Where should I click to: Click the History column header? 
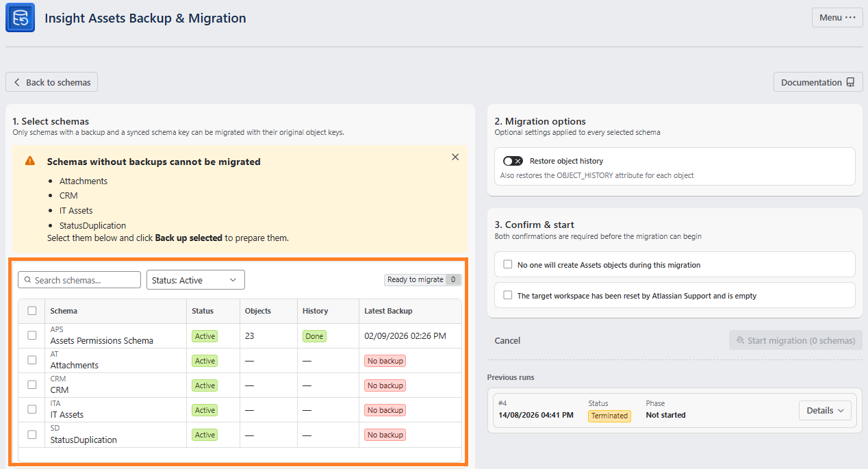315,311
